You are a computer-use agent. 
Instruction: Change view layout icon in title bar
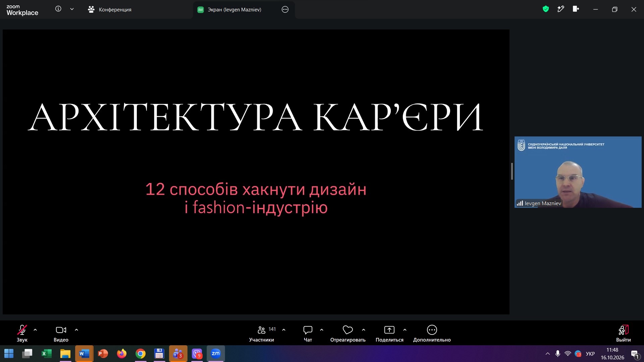[576, 9]
